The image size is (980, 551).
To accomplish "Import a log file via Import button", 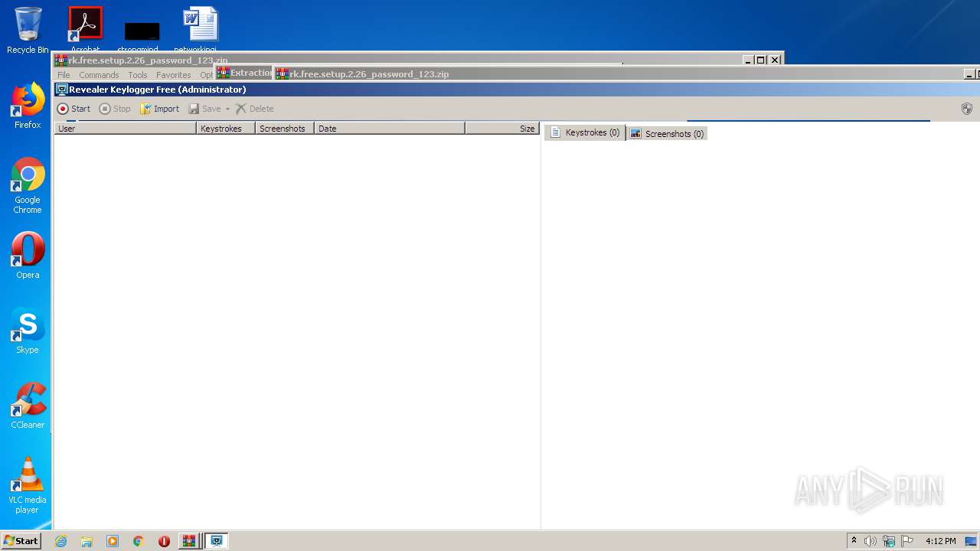I will point(159,109).
